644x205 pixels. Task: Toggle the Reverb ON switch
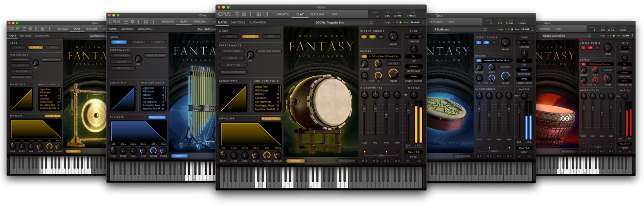click(364, 56)
